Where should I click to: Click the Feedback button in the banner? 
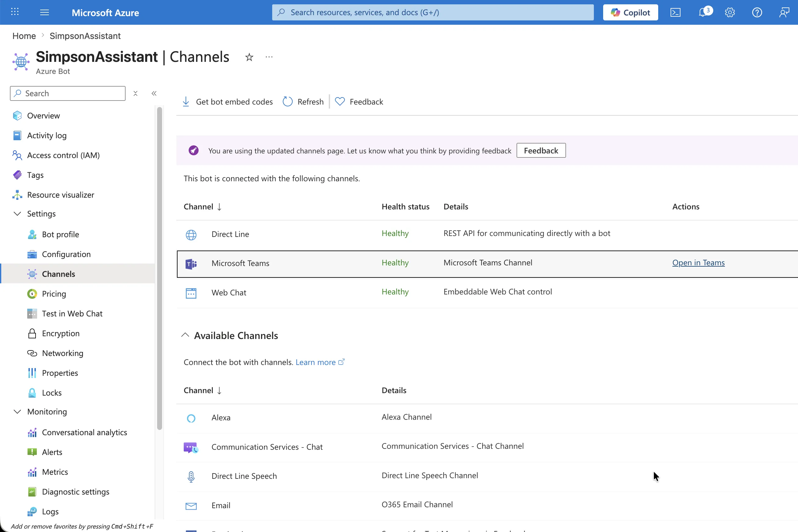[541, 150]
